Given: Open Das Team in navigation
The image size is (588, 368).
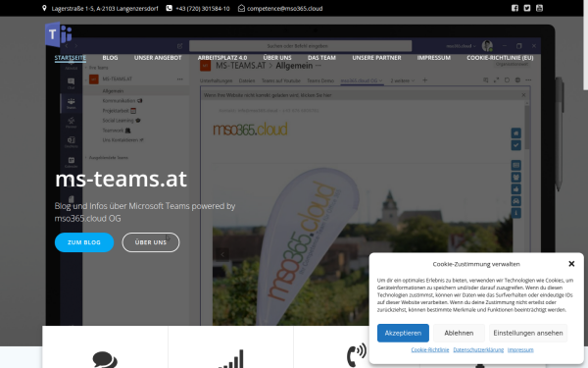Looking at the screenshot, I should click(x=321, y=58).
